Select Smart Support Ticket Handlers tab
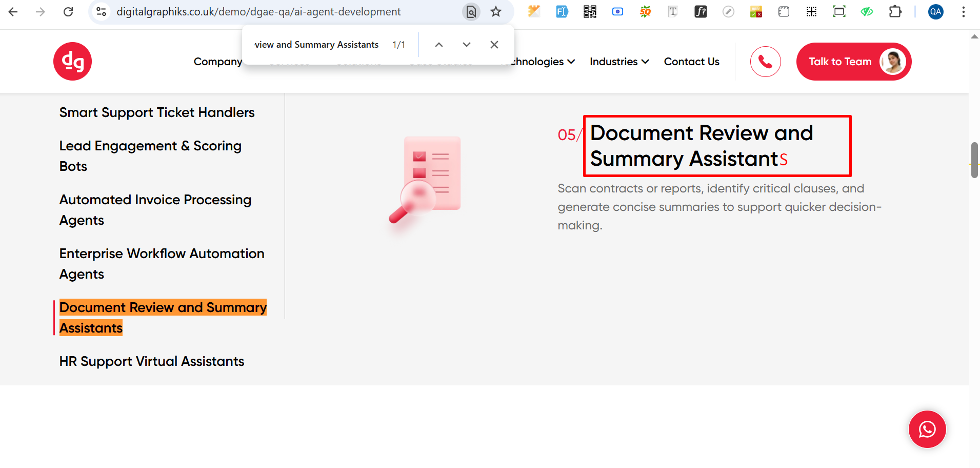This screenshot has height=468, width=980. 157,112
